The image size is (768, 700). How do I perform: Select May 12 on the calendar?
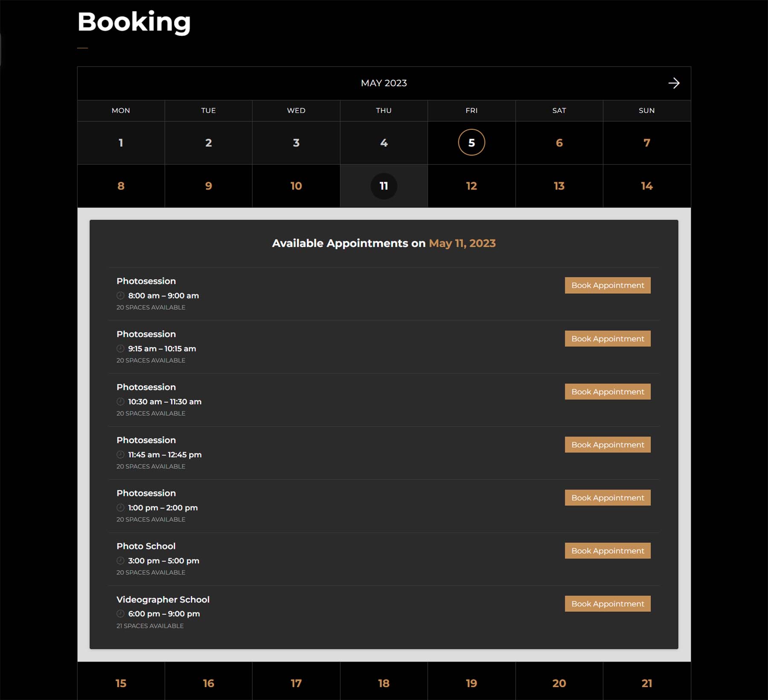471,186
